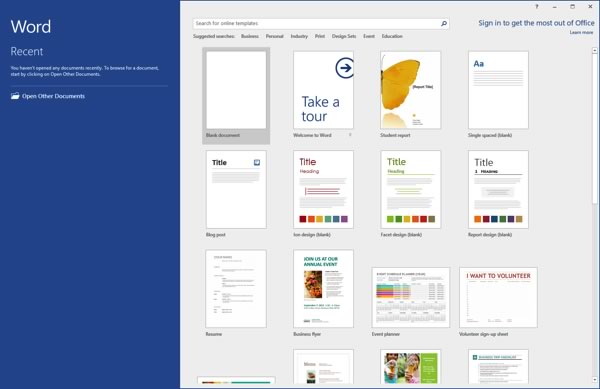Open the Learn more link
The width and height of the screenshot is (600, 389).
581,33
